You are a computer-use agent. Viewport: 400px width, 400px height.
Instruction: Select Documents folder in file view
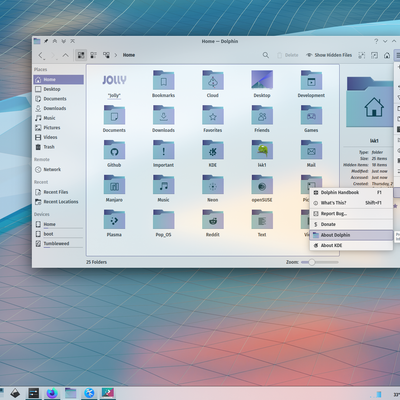coord(114,119)
